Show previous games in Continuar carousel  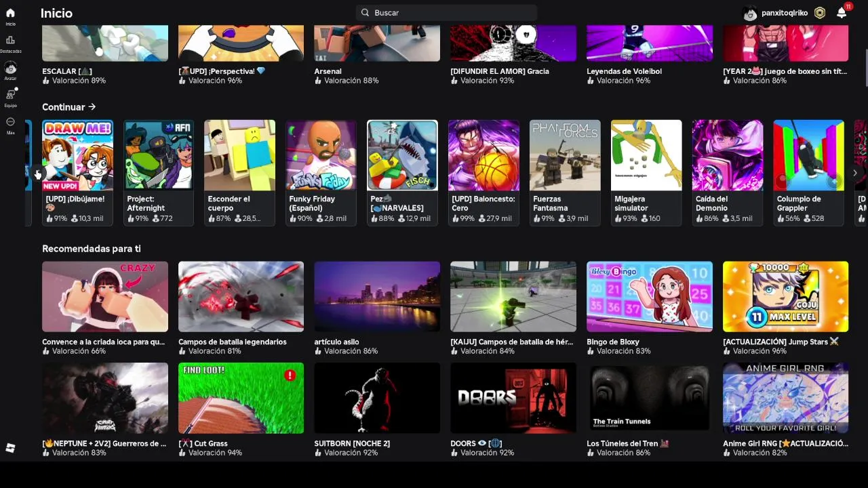tap(37, 173)
